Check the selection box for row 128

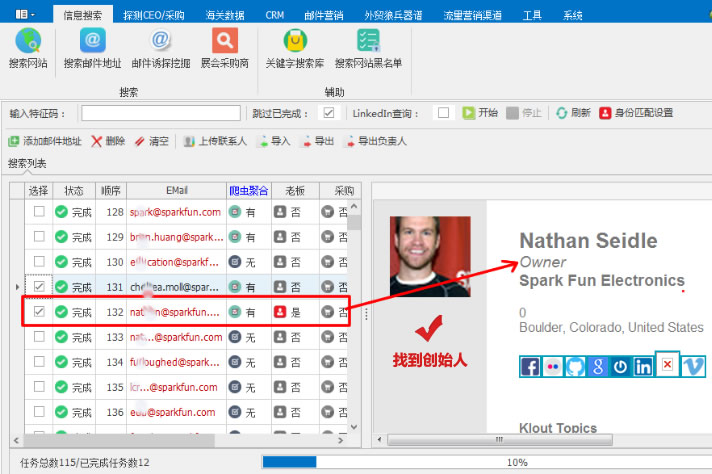click(x=38, y=211)
